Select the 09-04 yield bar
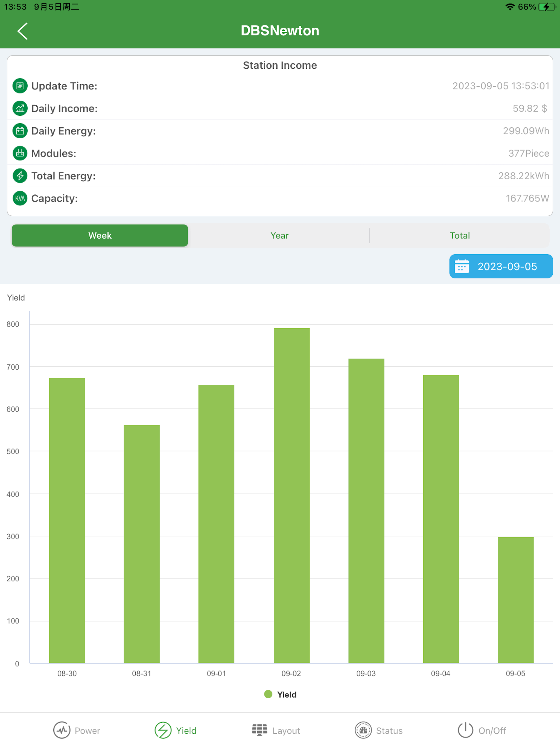Screen dimensions: 560x747 click(x=441, y=519)
